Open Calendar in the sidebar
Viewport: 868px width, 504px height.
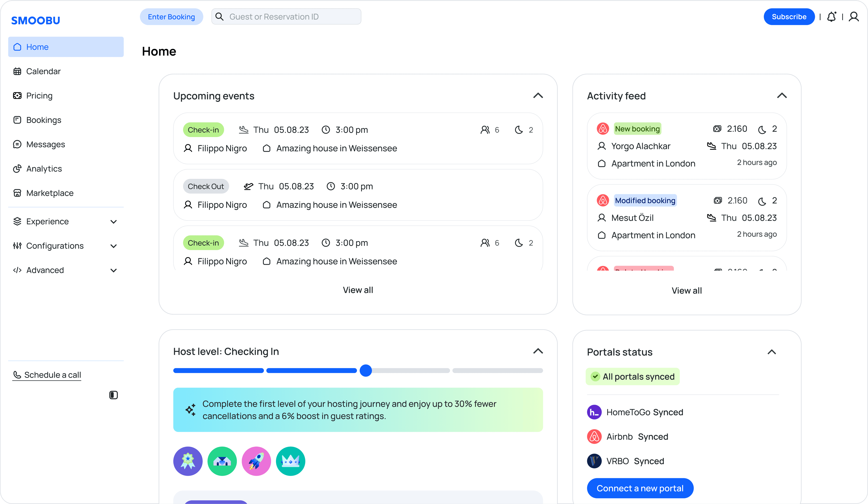(x=43, y=71)
